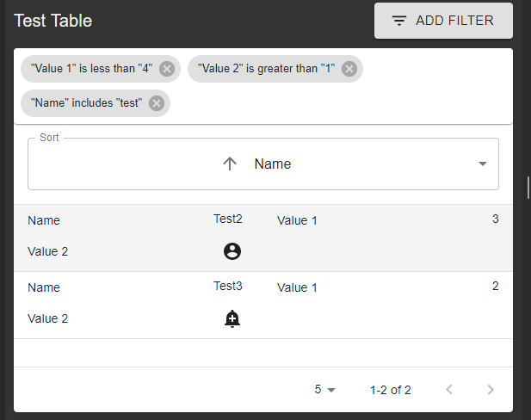Select the Test2 table row
Screen dimensions: 531x420
[x=129, y=238]
